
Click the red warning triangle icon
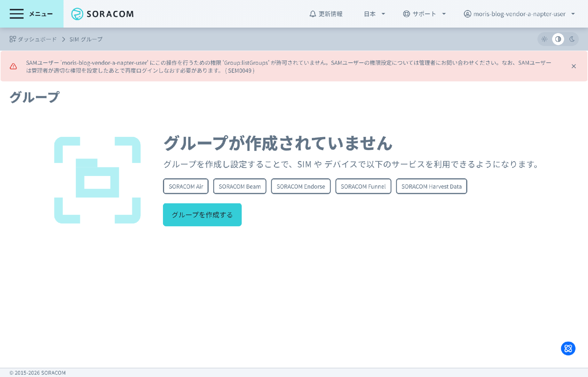[13, 66]
